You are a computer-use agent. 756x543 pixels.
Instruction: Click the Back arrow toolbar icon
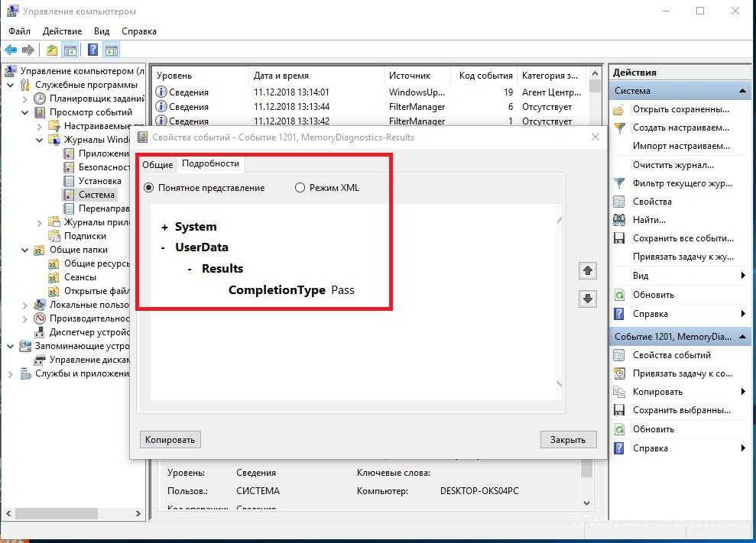coord(11,50)
